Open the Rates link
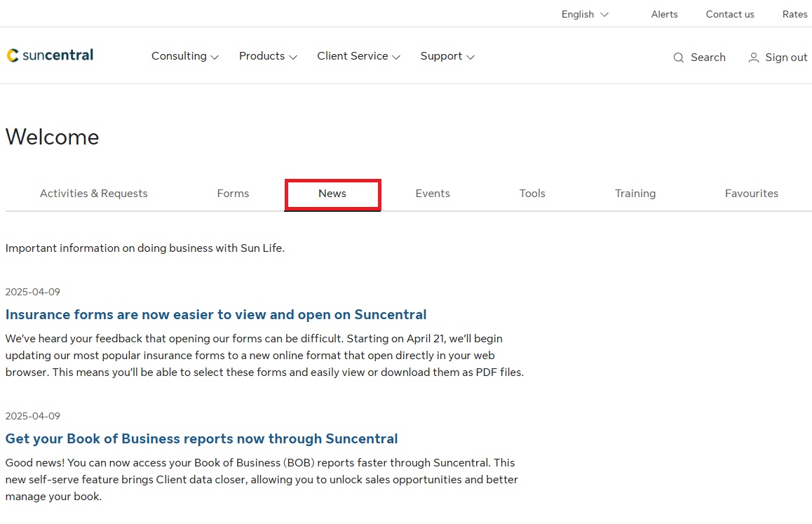Screen dimensions: 812x524 click(794, 14)
